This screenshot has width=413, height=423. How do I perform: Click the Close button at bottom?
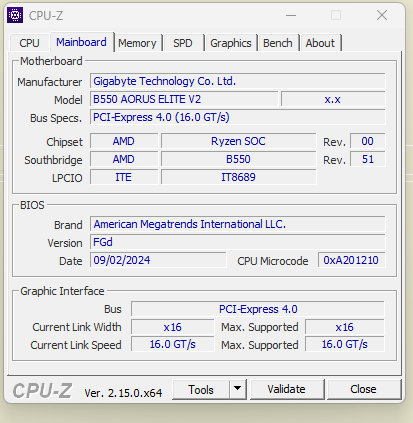pyautogui.click(x=363, y=389)
